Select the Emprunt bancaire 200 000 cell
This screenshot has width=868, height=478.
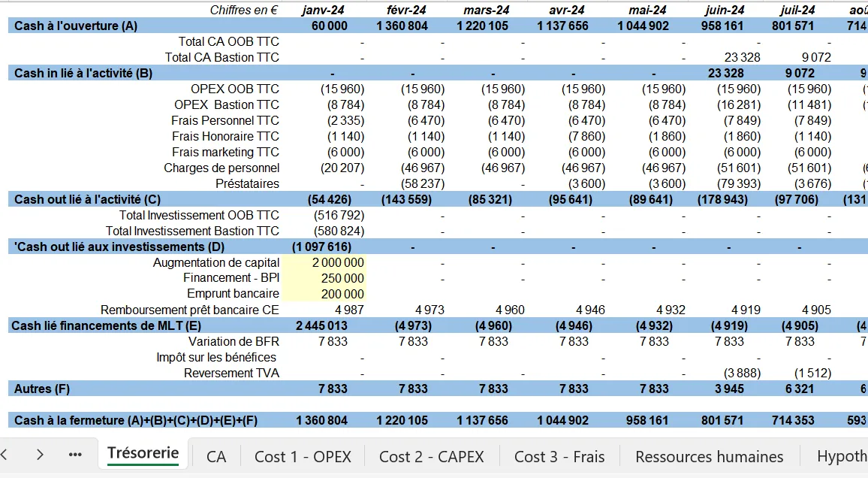pos(324,294)
